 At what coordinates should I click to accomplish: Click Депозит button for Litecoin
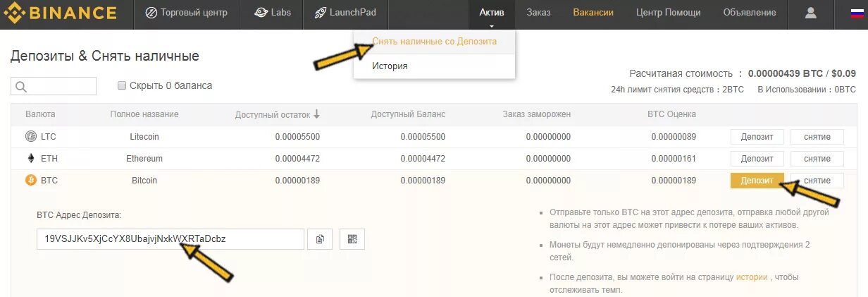coord(757,137)
